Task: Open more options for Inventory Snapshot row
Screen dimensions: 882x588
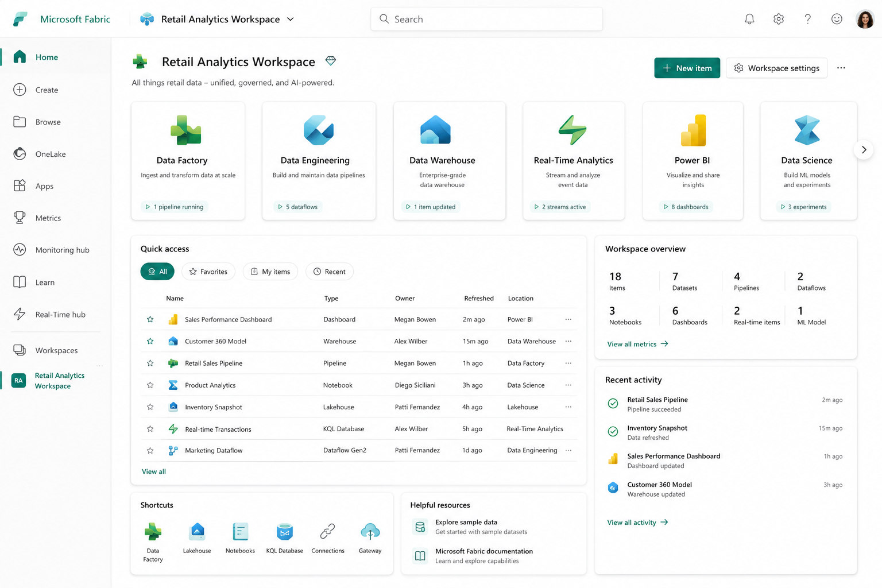Action: point(568,407)
